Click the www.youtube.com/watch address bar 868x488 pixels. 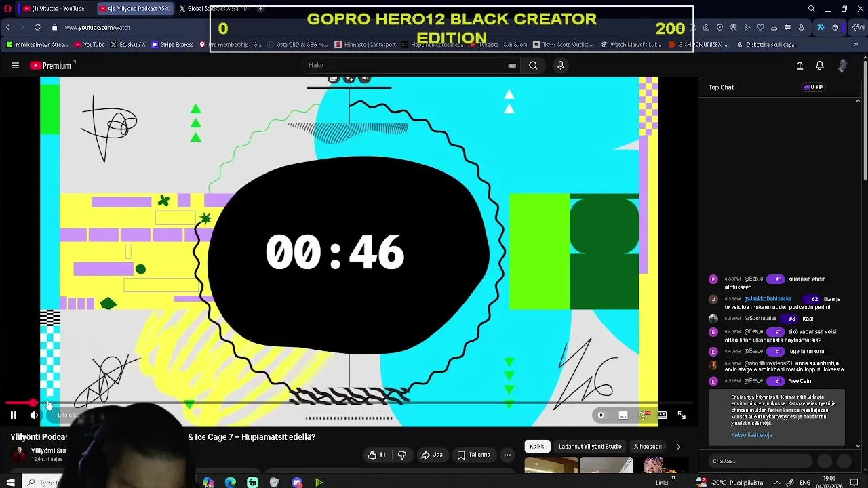coord(97,28)
